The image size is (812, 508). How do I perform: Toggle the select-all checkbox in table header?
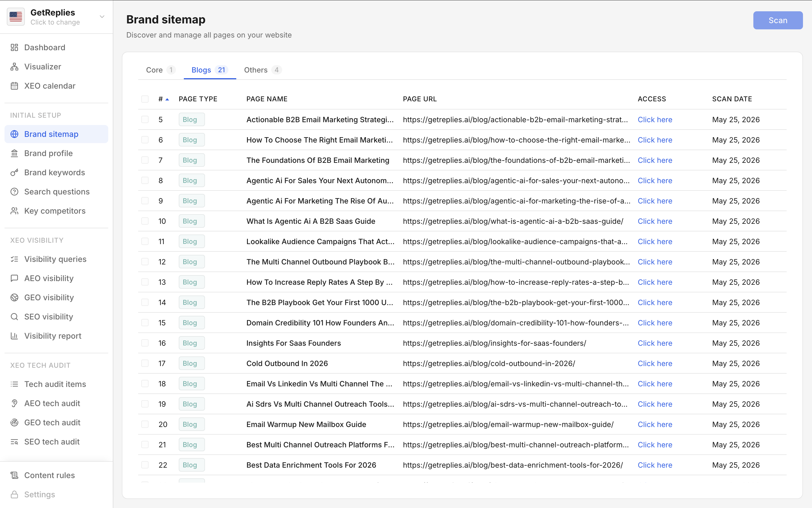click(x=145, y=99)
